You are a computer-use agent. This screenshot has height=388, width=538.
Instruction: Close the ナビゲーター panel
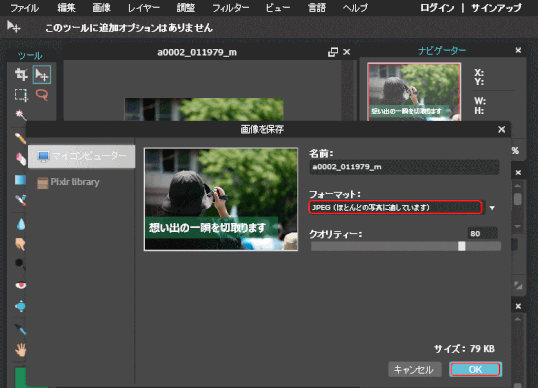pos(518,50)
